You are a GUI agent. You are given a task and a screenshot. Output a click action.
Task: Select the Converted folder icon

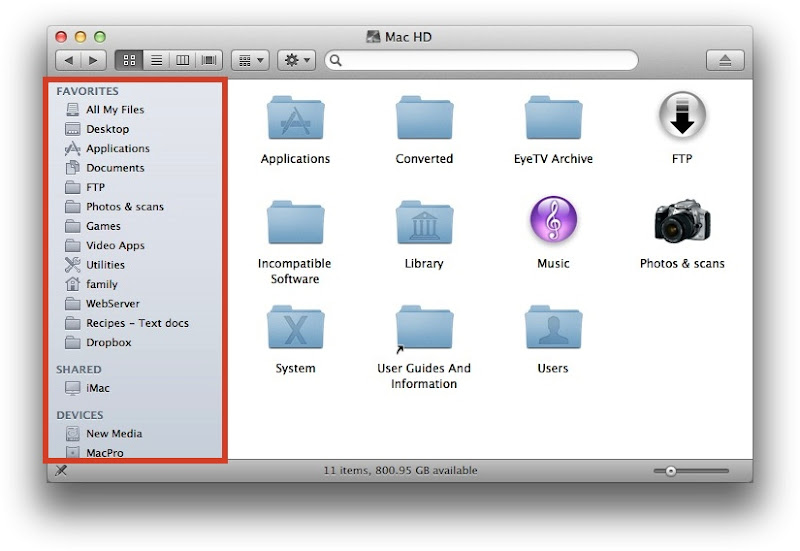424,118
